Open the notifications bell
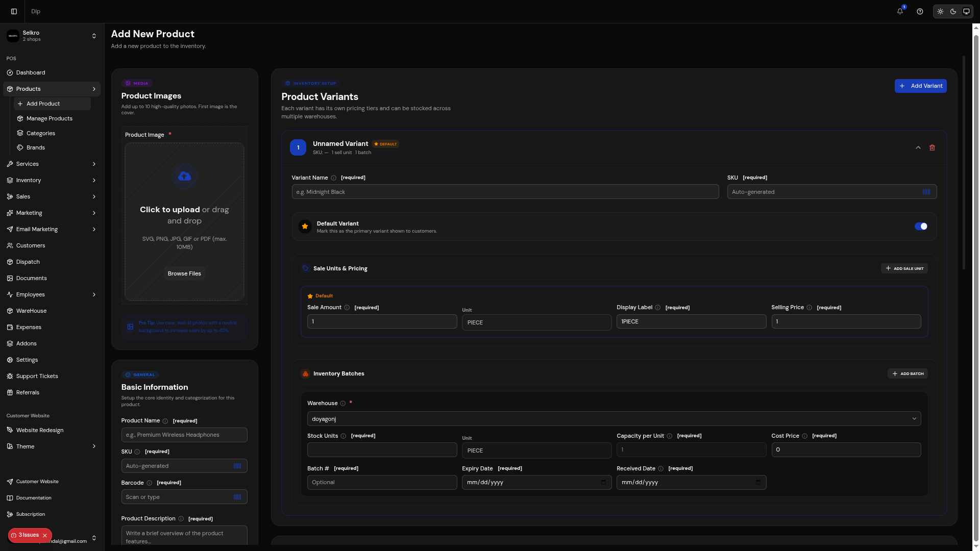 point(900,11)
